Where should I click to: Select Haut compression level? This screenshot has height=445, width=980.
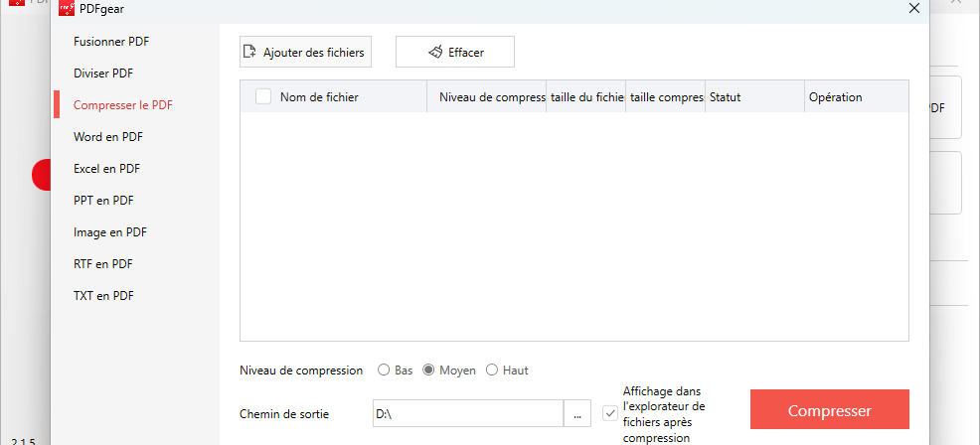click(x=492, y=370)
